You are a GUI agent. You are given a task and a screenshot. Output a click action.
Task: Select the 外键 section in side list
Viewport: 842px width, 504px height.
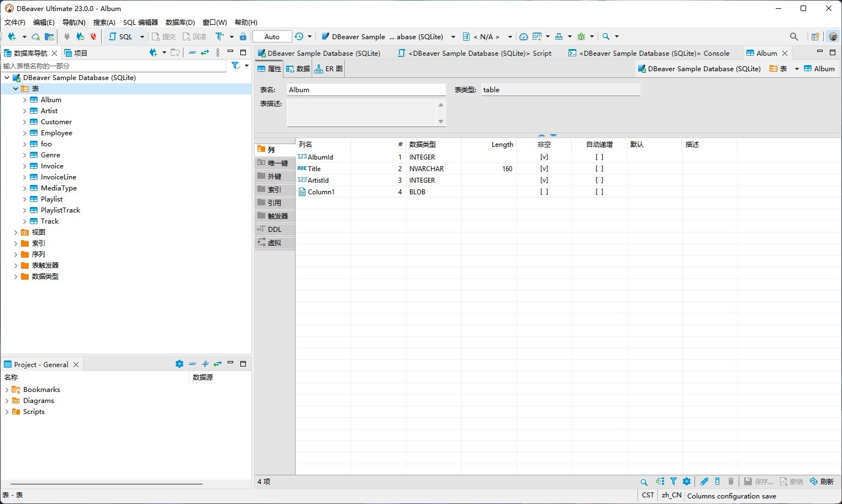275,176
